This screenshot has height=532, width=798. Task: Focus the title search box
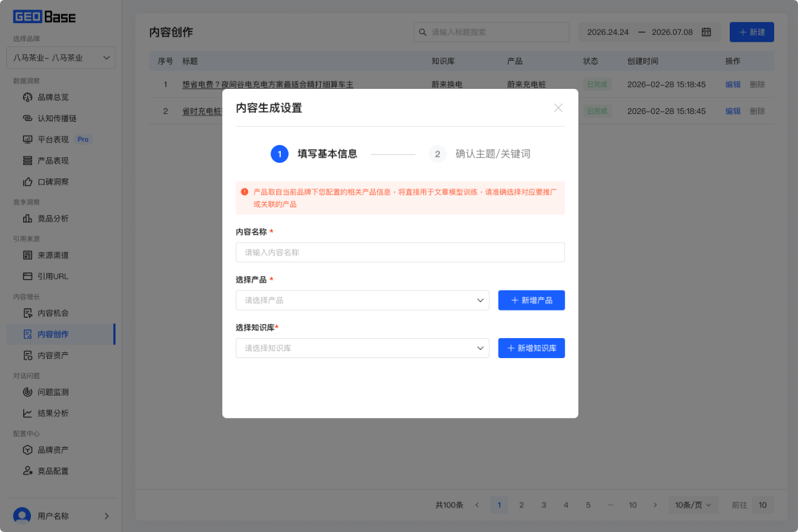[x=491, y=32]
